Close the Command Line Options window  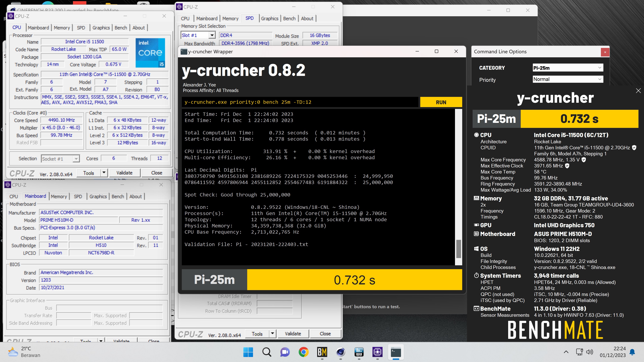(x=605, y=52)
